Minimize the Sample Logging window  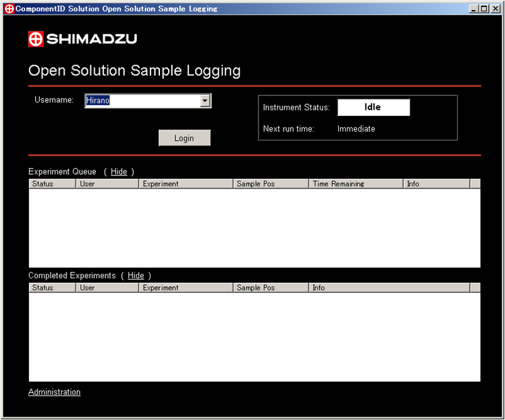click(x=473, y=9)
